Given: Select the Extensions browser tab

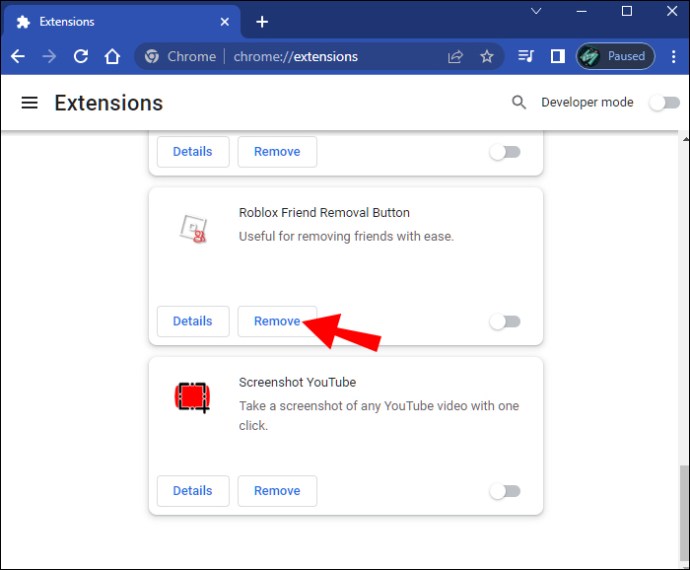Looking at the screenshot, I should click(x=122, y=22).
